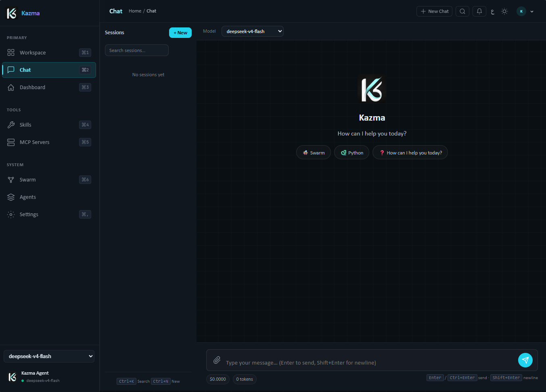
Task: Click Ctrl+Enter send hint
Action: click(467, 378)
